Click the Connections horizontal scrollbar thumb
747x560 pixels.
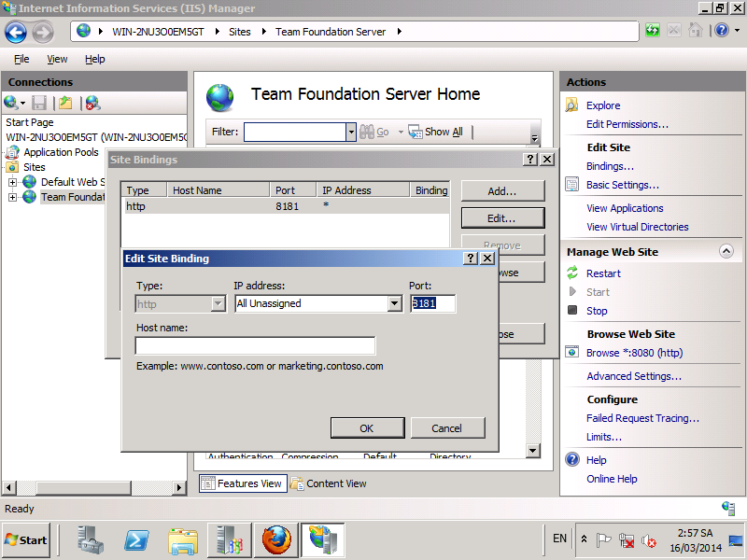(x=84, y=487)
